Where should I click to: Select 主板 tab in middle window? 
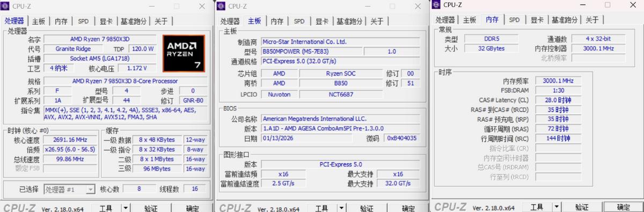click(254, 21)
